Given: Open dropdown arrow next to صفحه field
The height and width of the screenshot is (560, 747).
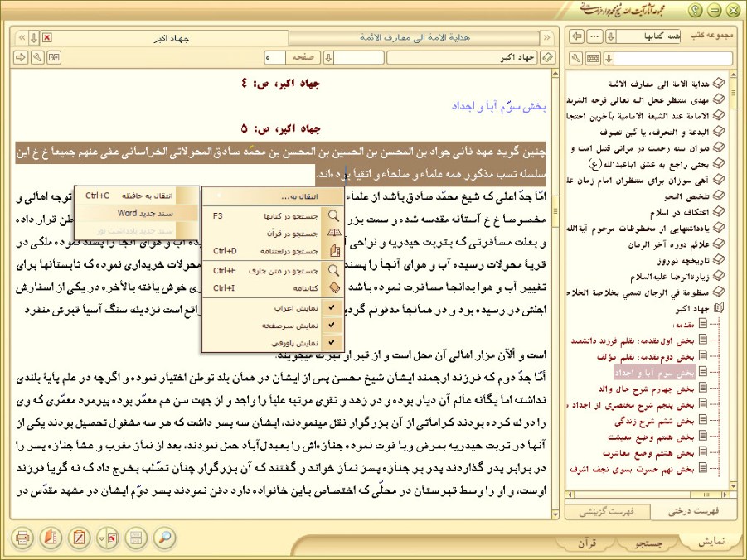Looking at the screenshot, I should coord(328,58).
